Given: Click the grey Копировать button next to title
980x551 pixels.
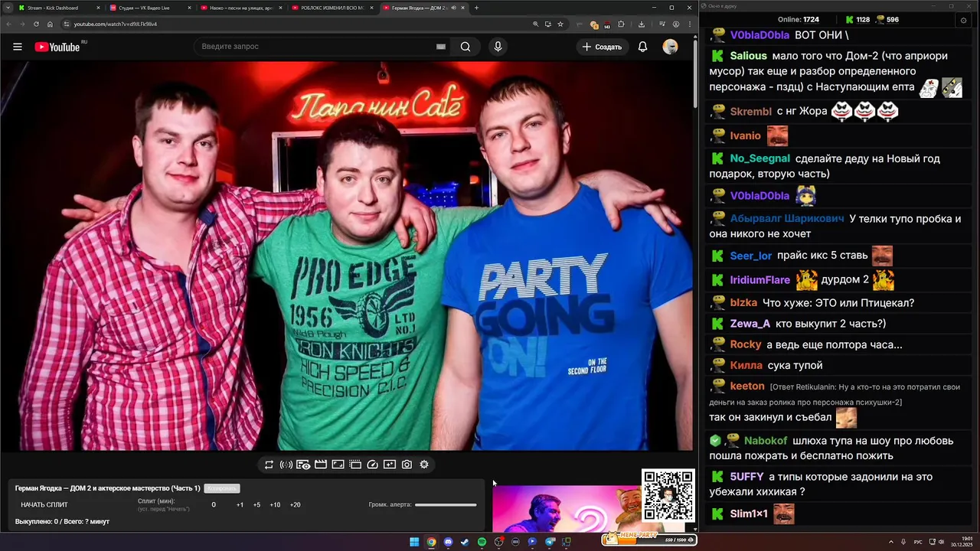Looking at the screenshot, I should click(222, 488).
